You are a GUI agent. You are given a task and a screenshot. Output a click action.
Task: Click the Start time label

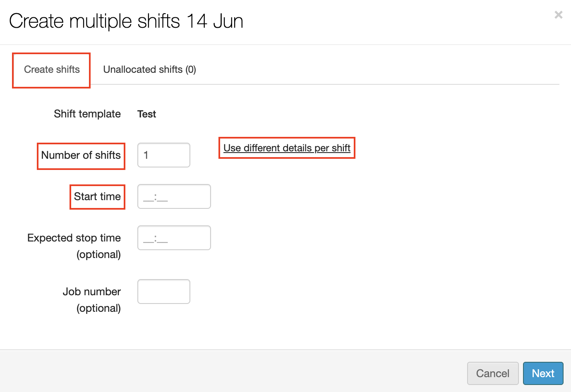97,196
